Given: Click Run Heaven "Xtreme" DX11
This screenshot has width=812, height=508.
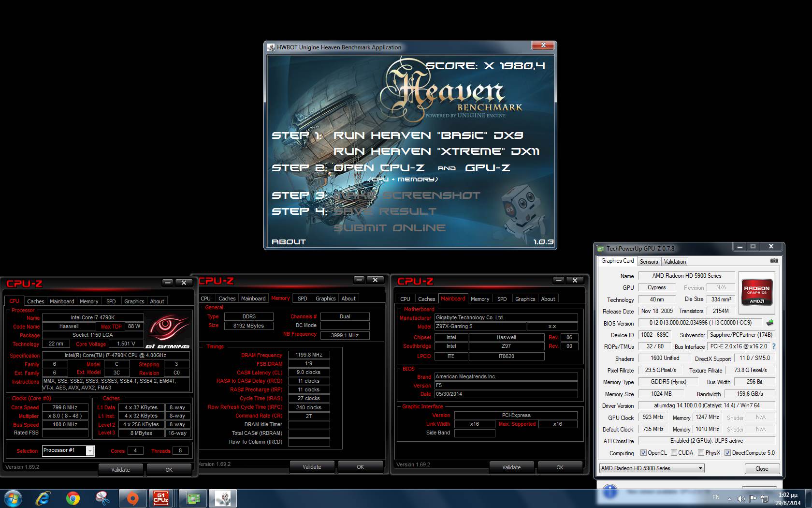Looking at the screenshot, I should [x=436, y=151].
